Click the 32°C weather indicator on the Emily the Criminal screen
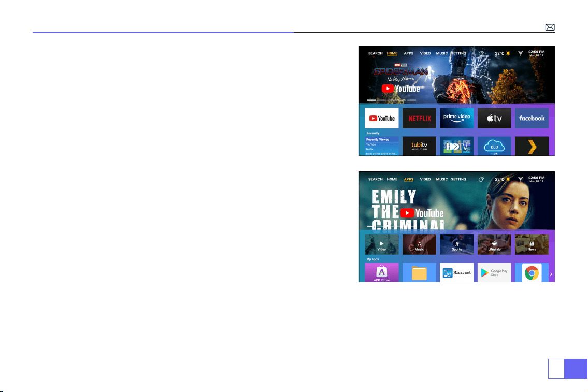 (503, 179)
